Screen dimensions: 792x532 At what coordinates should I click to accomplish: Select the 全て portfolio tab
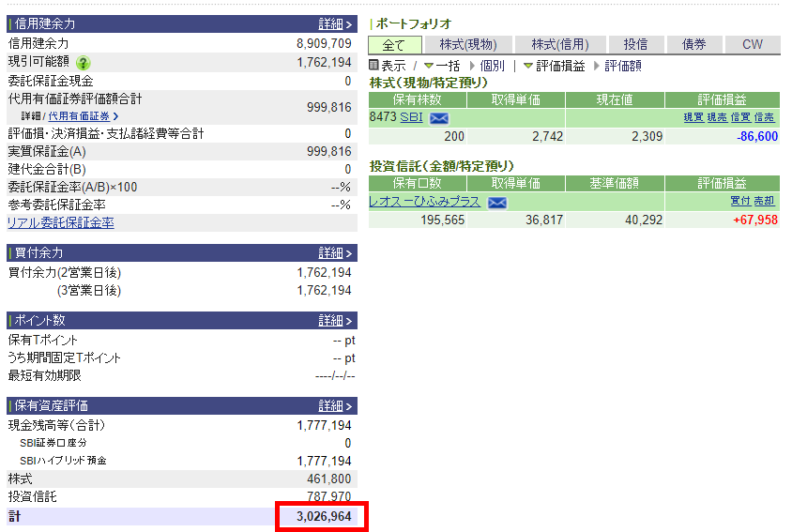coord(394,44)
